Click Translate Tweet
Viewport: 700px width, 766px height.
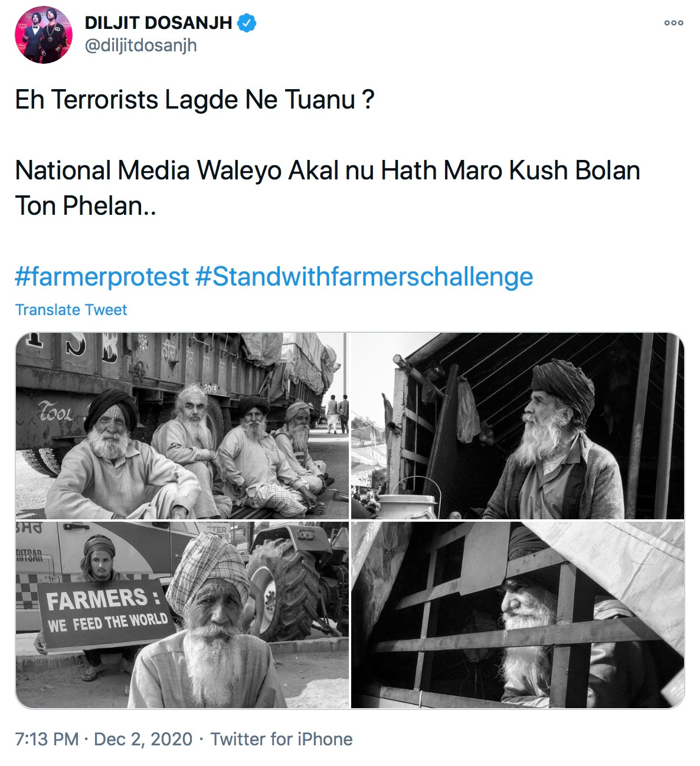[x=71, y=310]
